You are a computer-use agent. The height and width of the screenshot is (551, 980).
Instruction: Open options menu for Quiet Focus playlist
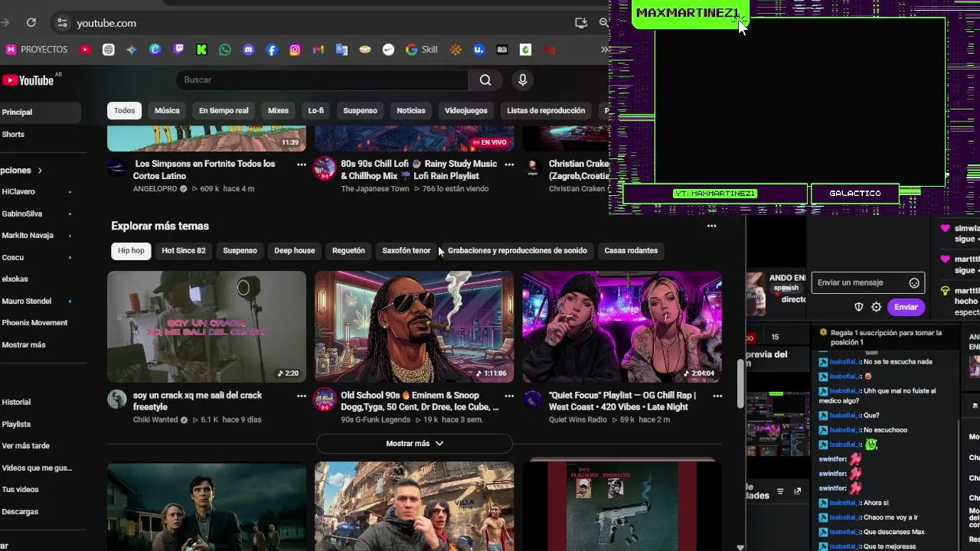tap(717, 396)
